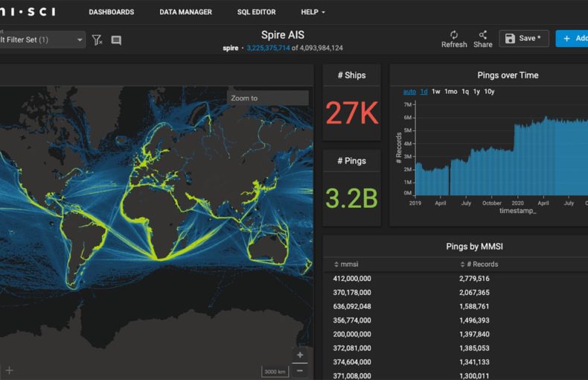Click records value 1,496,393

point(474,320)
